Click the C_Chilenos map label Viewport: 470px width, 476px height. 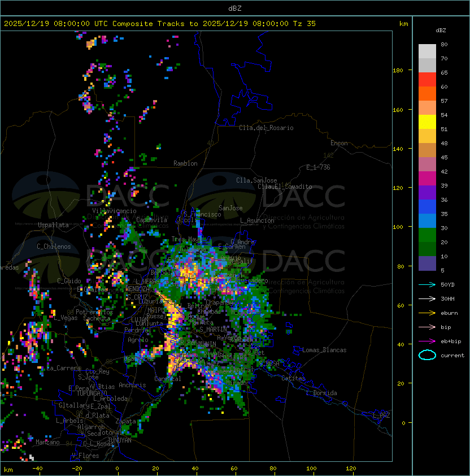click(54, 246)
